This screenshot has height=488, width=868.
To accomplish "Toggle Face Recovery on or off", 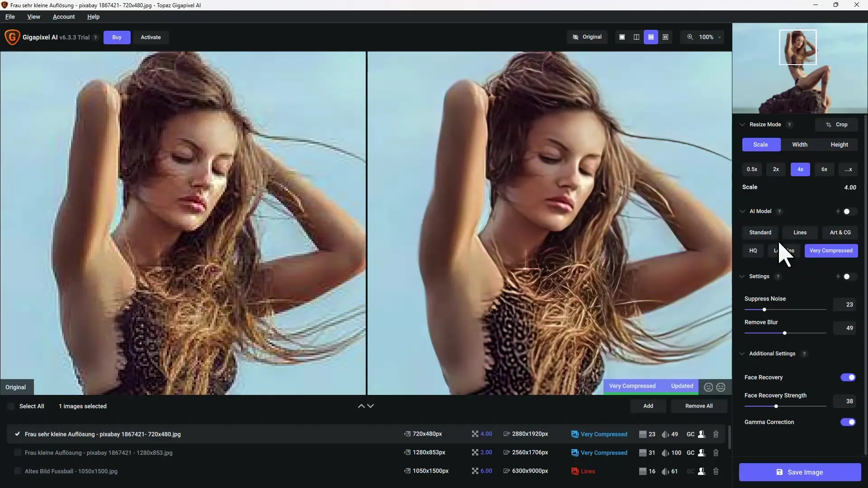I will pos(848,376).
